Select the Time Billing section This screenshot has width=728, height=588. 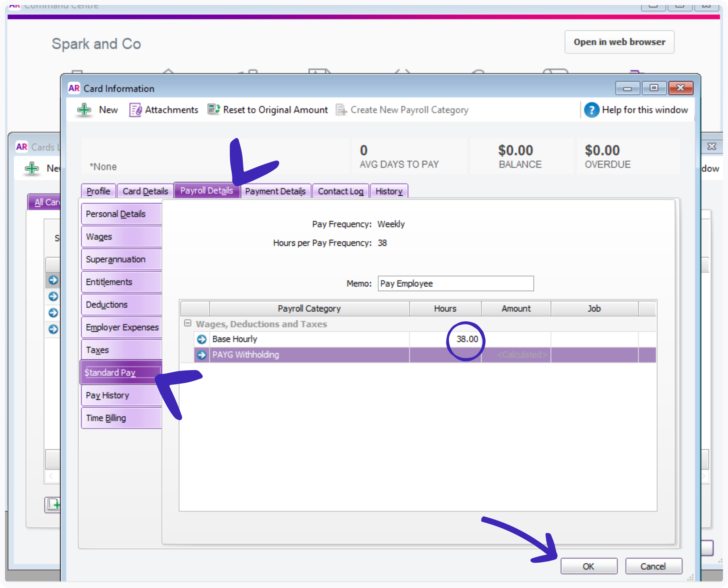[x=121, y=418]
